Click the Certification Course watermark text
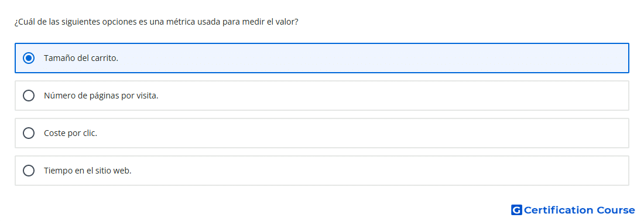 click(579, 210)
